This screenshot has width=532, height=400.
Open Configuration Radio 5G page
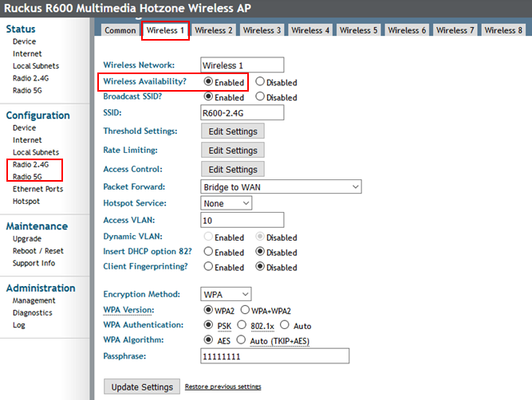click(27, 177)
